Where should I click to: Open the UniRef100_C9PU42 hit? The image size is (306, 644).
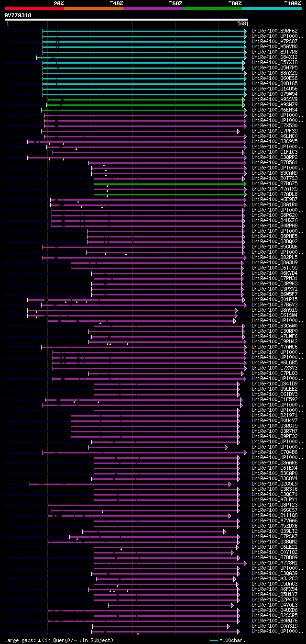pos(274,342)
